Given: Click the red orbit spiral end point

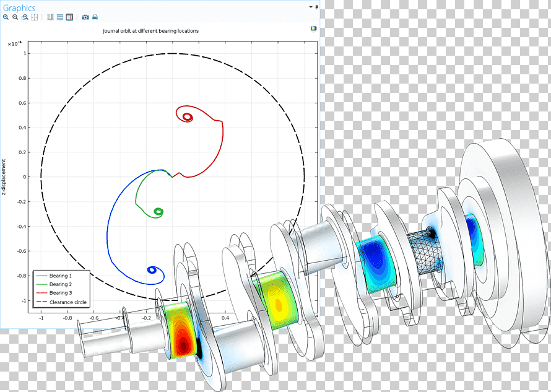Looking at the screenshot, I should pos(188,116).
